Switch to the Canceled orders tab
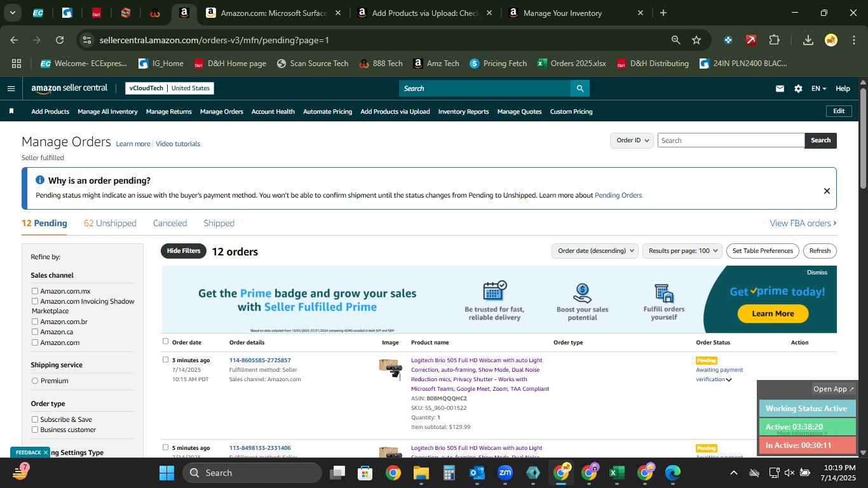Image resolution: width=868 pixels, height=488 pixels. 170,223
